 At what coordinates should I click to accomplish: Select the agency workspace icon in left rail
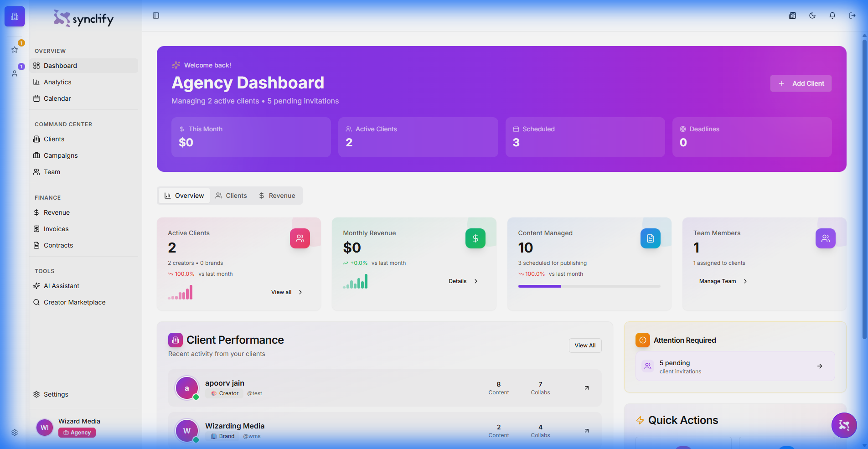[x=14, y=16]
